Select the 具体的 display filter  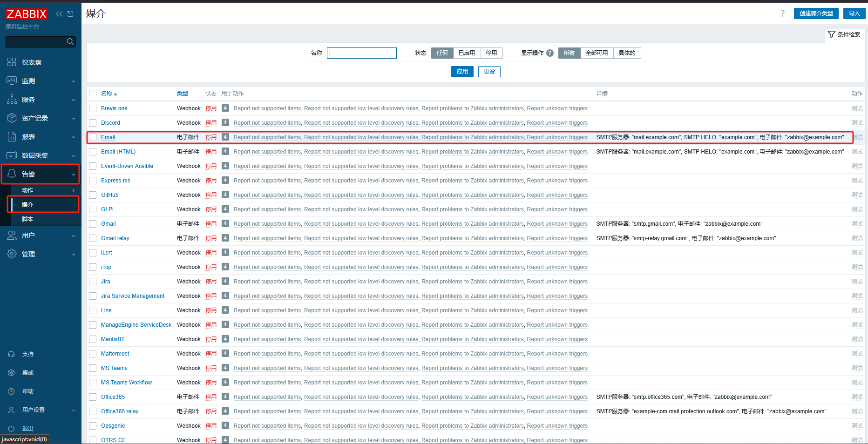[627, 53]
